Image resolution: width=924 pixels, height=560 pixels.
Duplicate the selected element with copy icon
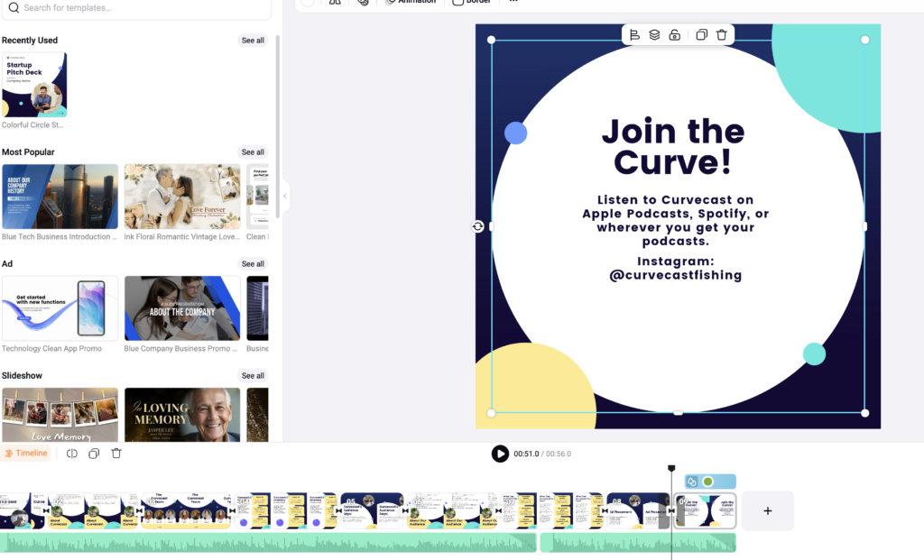point(701,35)
